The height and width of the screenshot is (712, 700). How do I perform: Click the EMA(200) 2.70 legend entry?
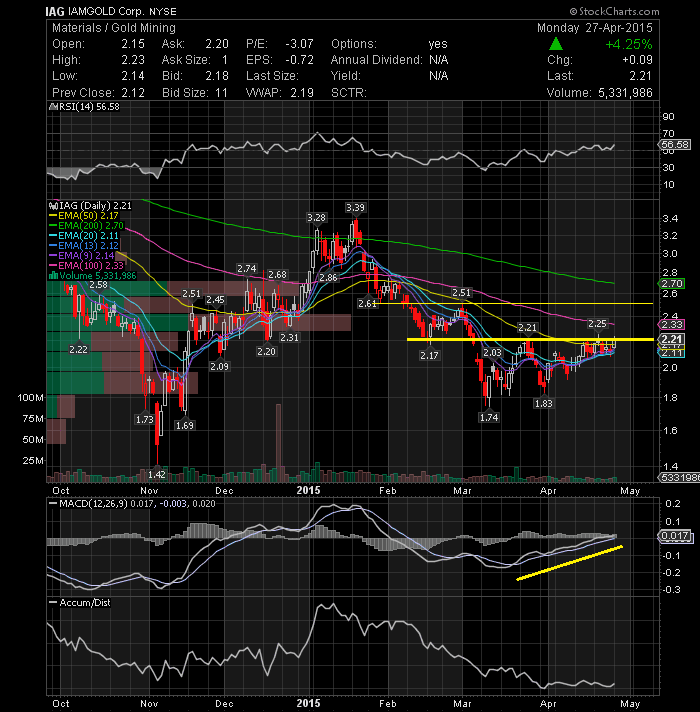click(x=91, y=226)
